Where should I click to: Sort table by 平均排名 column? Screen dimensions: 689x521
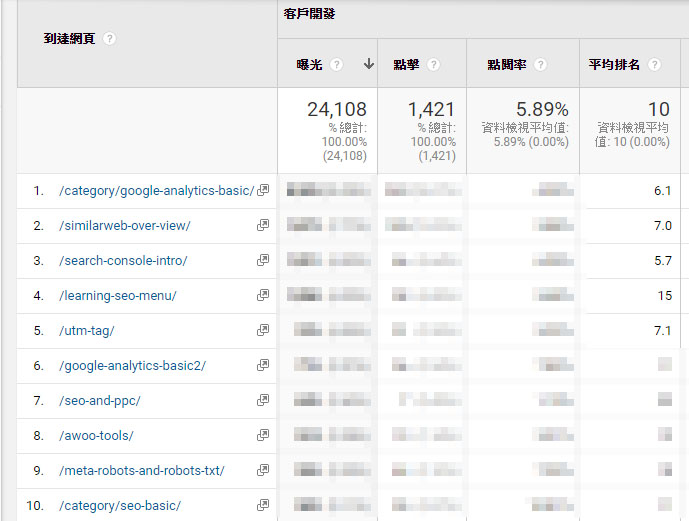615,65
